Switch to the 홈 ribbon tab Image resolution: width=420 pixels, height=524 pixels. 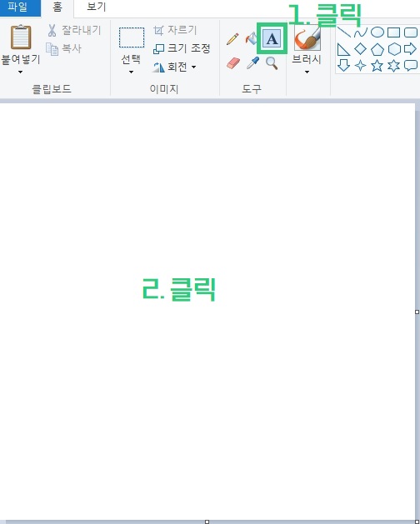point(57,7)
